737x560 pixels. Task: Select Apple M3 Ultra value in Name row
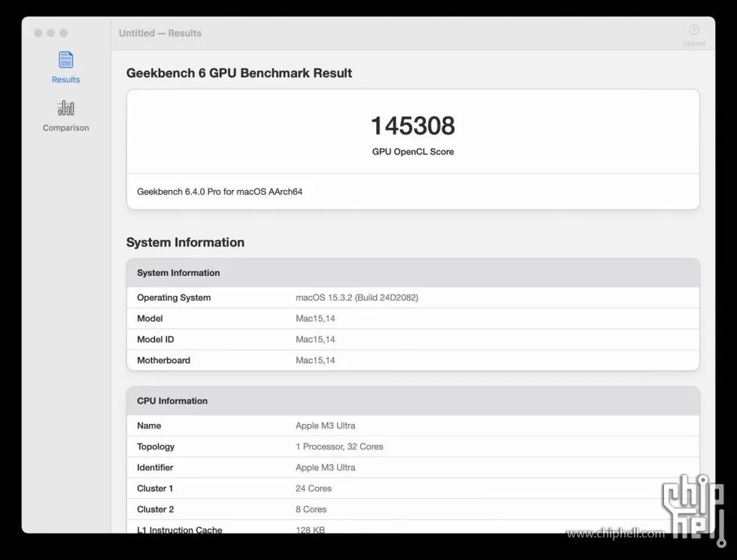325,425
